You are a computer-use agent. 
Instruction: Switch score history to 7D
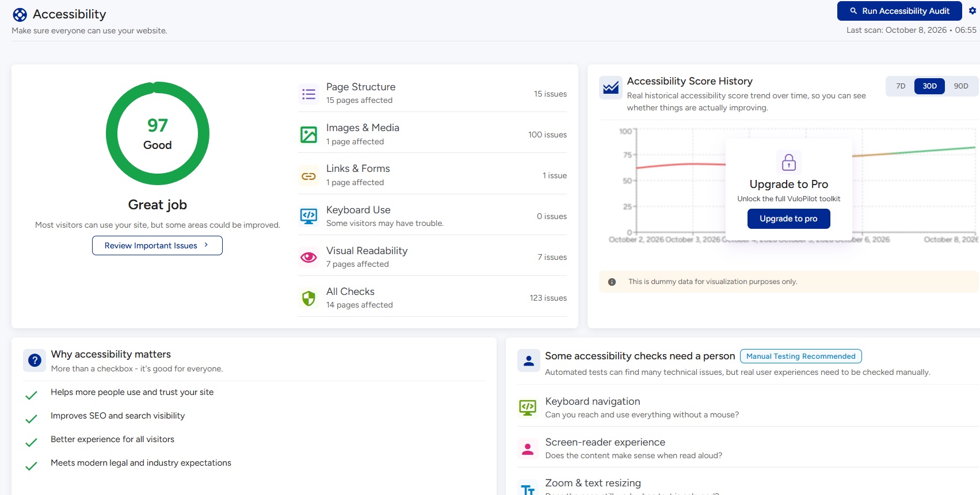click(901, 86)
